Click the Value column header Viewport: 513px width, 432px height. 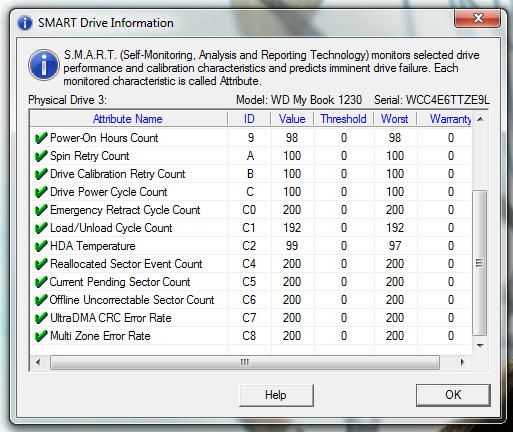click(292, 119)
